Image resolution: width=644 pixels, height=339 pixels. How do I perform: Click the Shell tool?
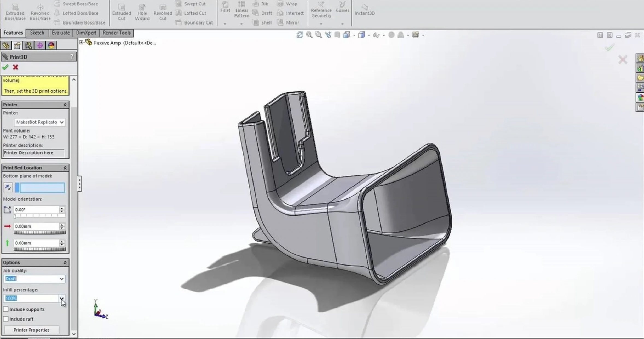click(x=262, y=22)
